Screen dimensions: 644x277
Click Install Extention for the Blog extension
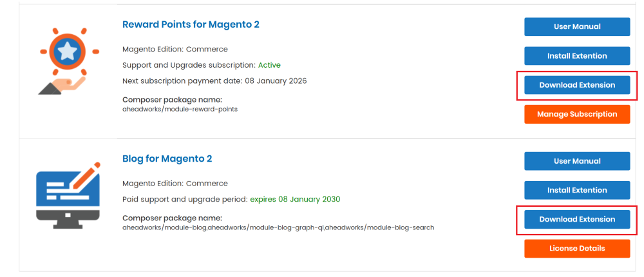577,190
